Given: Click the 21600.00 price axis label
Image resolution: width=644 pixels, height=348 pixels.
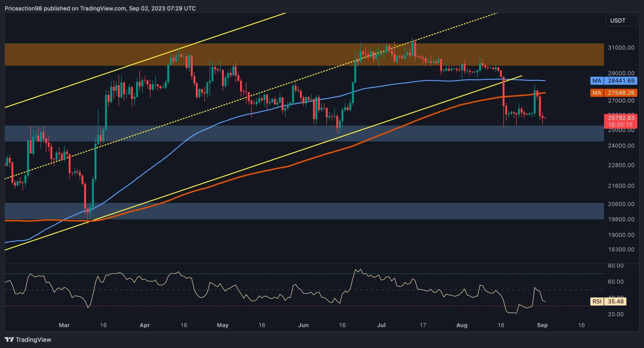Looking at the screenshot, I should click(621, 186).
